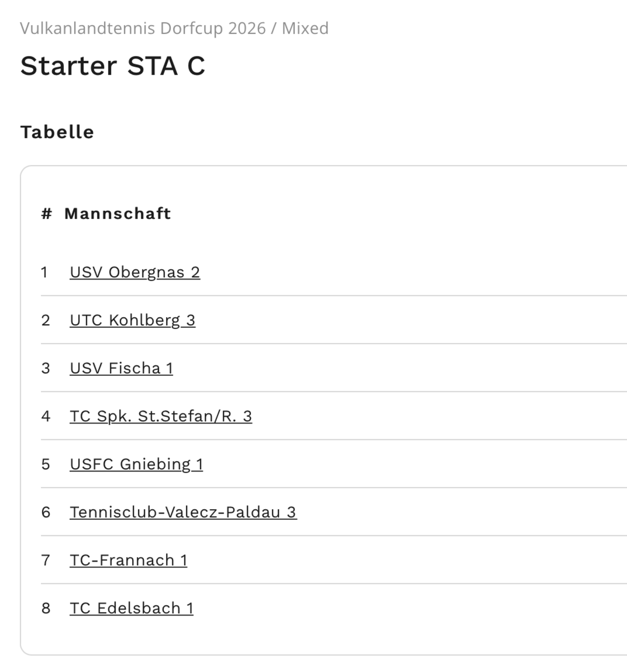The height and width of the screenshot is (672, 627).
Task: Click rank number 6 beside Tennisclub-Valecz-Paldau
Action: [x=46, y=512]
